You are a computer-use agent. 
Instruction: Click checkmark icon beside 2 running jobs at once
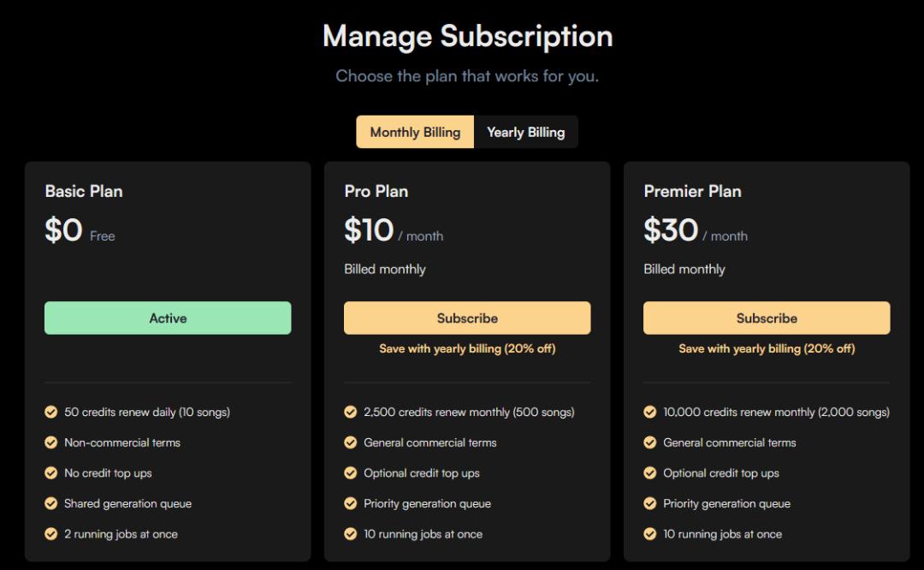(x=51, y=534)
